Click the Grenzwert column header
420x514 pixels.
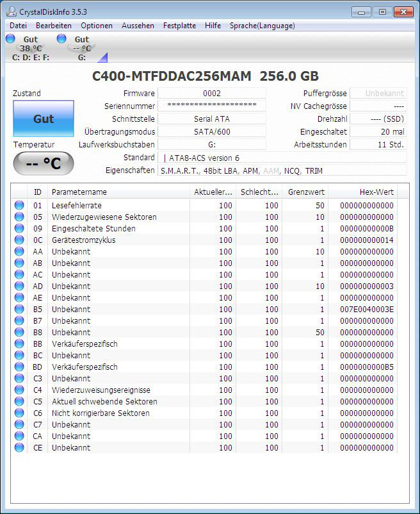click(x=306, y=192)
